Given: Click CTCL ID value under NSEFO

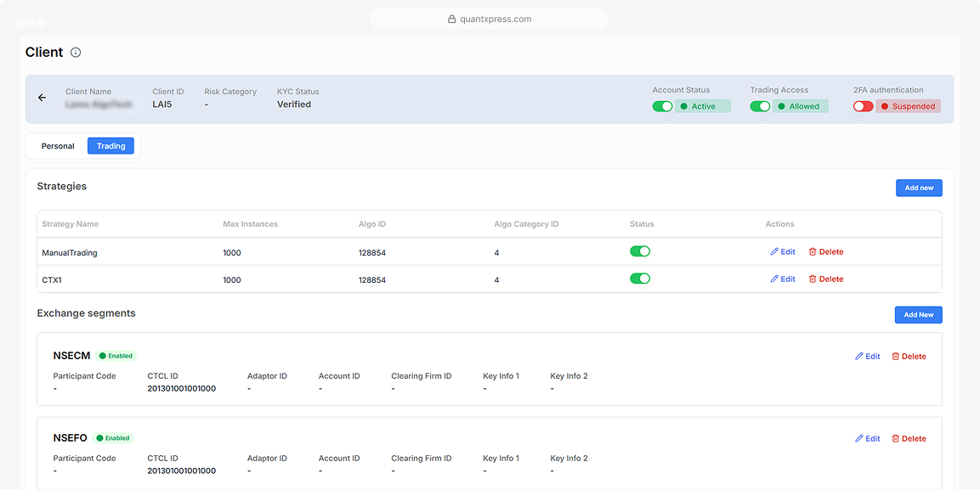Looking at the screenshot, I should point(182,470).
